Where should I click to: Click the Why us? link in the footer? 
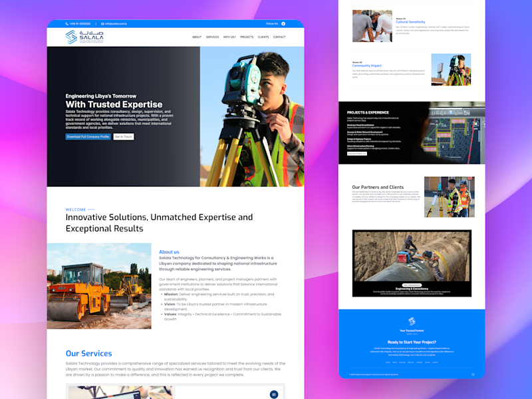click(x=411, y=362)
